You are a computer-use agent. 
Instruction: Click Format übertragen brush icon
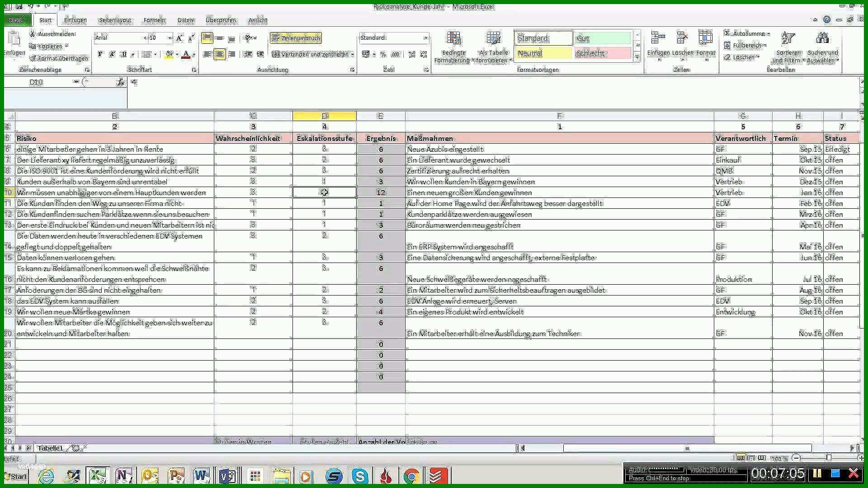33,58
